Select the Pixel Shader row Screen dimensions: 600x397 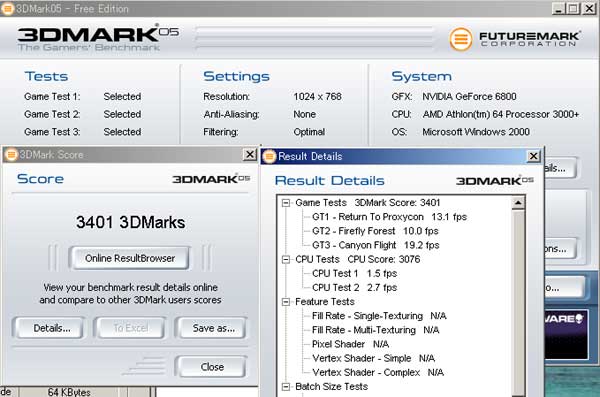pos(351,345)
